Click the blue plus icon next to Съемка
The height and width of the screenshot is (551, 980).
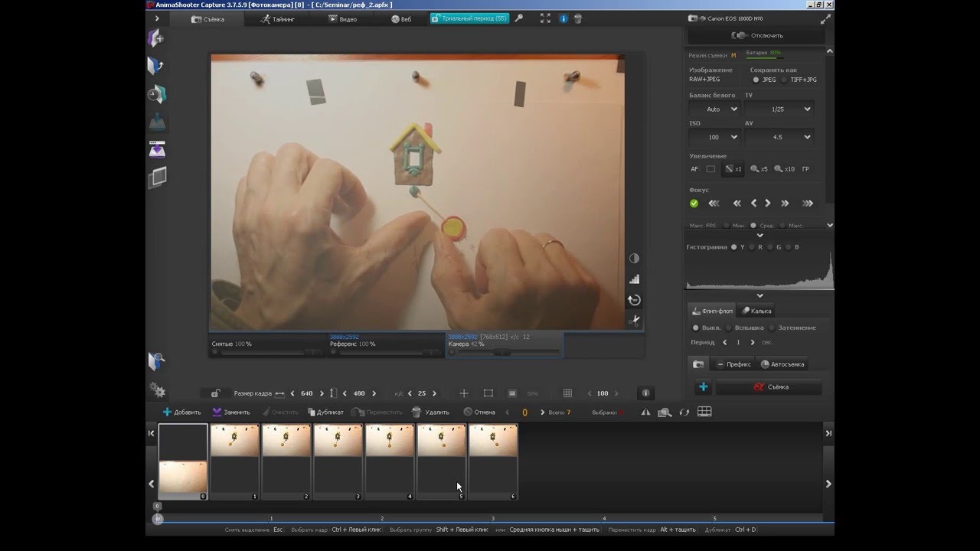703,387
